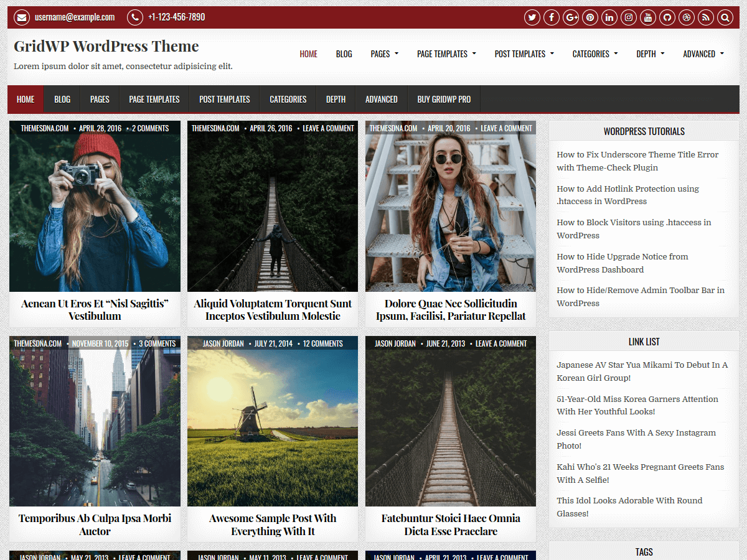Click the email envelope icon

point(22,17)
